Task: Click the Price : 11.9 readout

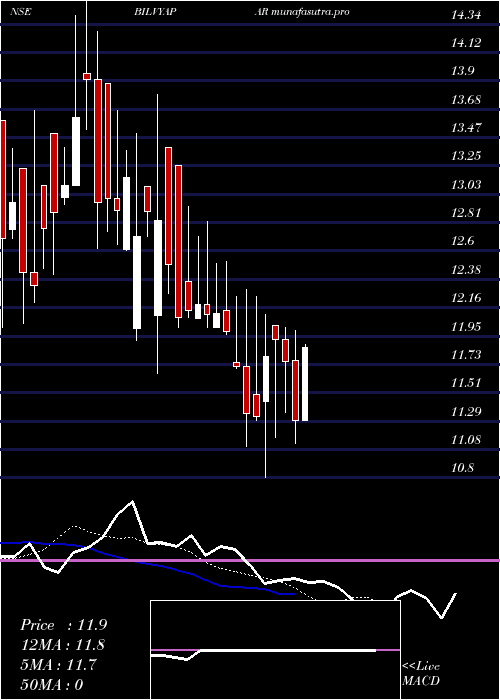Action: (x=63, y=625)
